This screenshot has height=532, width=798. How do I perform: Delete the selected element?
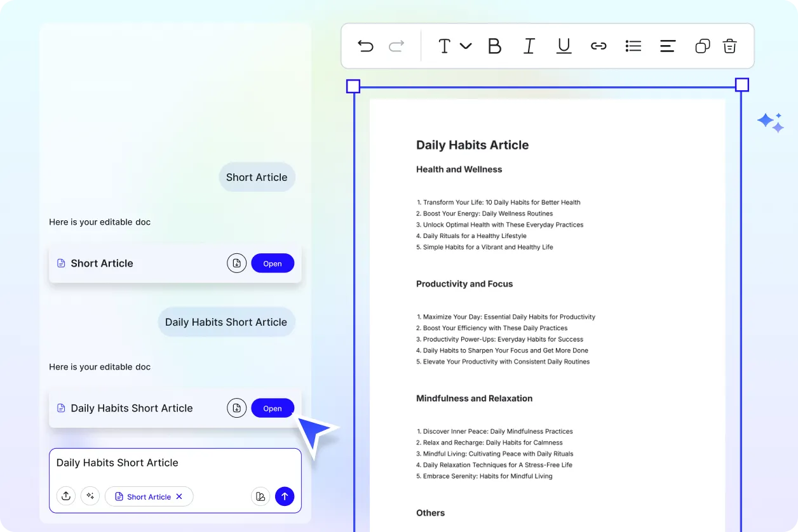[x=729, y=46]
